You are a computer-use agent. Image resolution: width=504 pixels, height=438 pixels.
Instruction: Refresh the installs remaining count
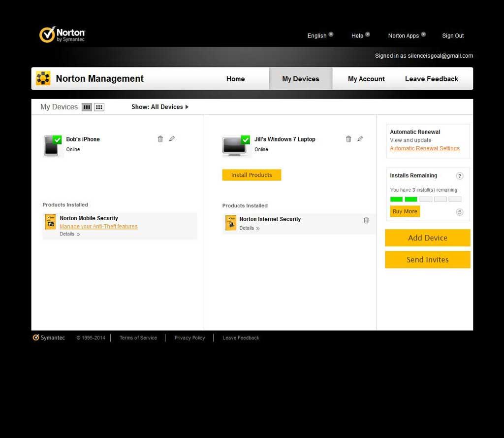pyautogui.click(x=460, y=212)
